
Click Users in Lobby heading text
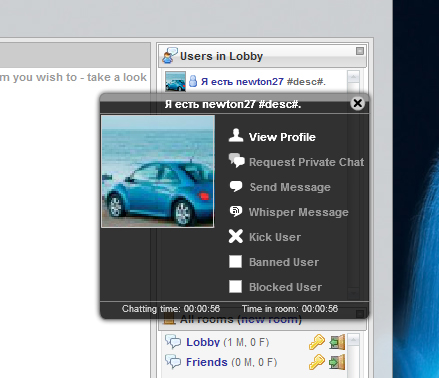tap(221, 56)
